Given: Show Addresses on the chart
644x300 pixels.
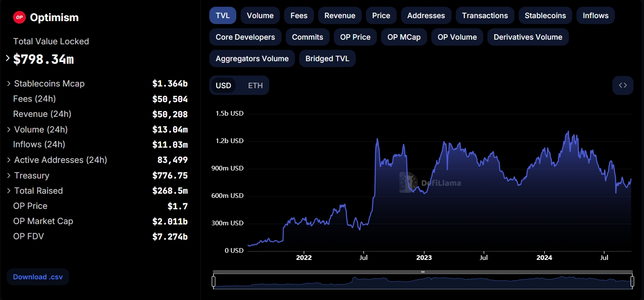Looking at the screenshot, I should pos(426,16).
